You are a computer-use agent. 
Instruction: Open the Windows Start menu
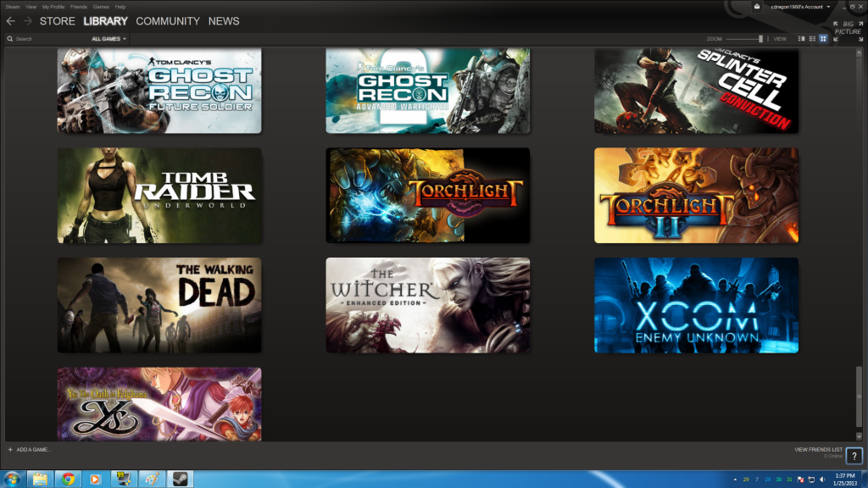pyautogui.click(x=12, y=480)
